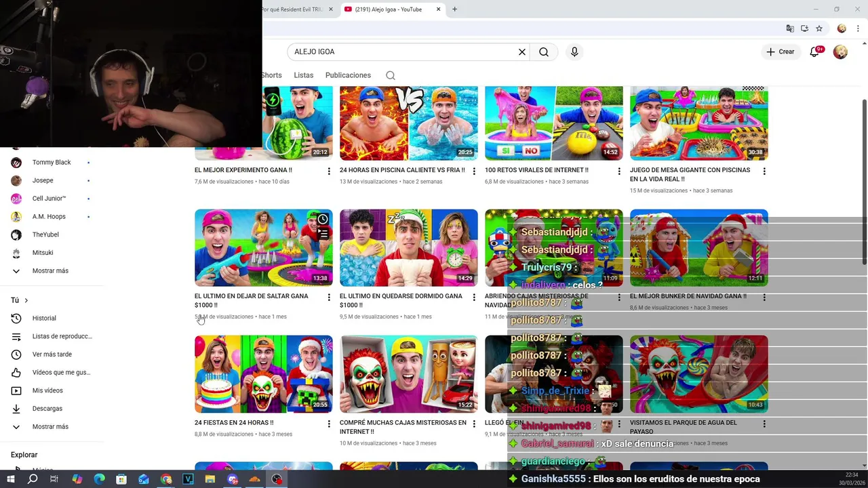Click the page vertical scrollbar thumb
The height and width of the screenshot is (488, 868).
coord(864,182)
